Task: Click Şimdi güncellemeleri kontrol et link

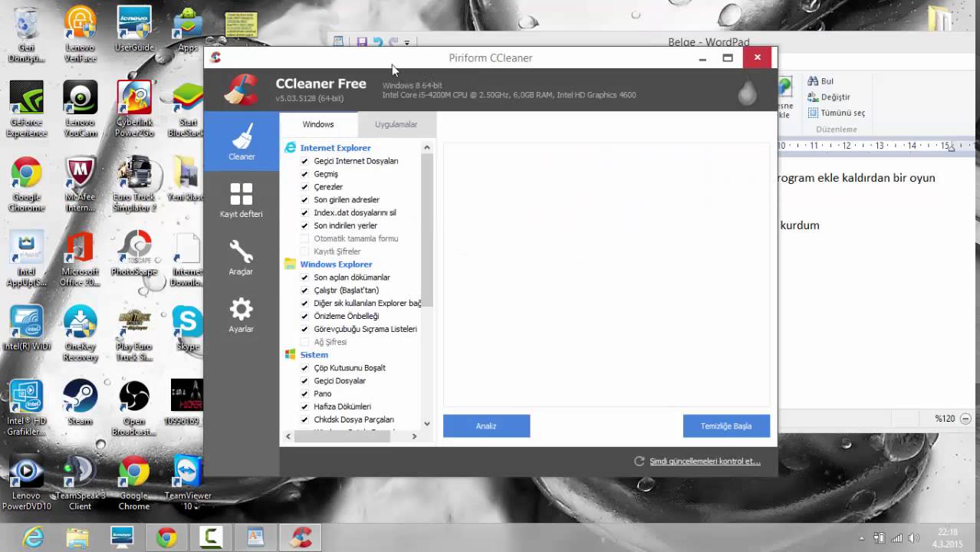Action: pos(705,462)
